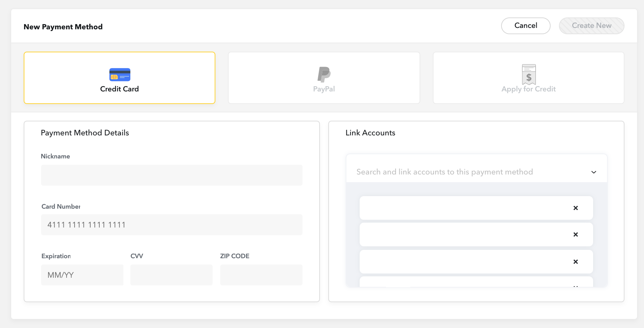Switch payment type to Apply for Credit
This screenshot has height=328, width=644.
point(528,77)
